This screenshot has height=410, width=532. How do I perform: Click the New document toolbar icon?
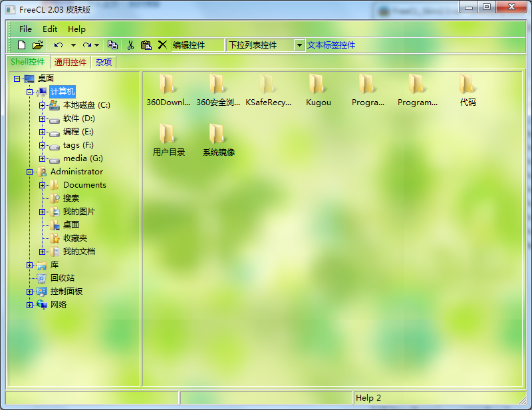coord(22,45)
